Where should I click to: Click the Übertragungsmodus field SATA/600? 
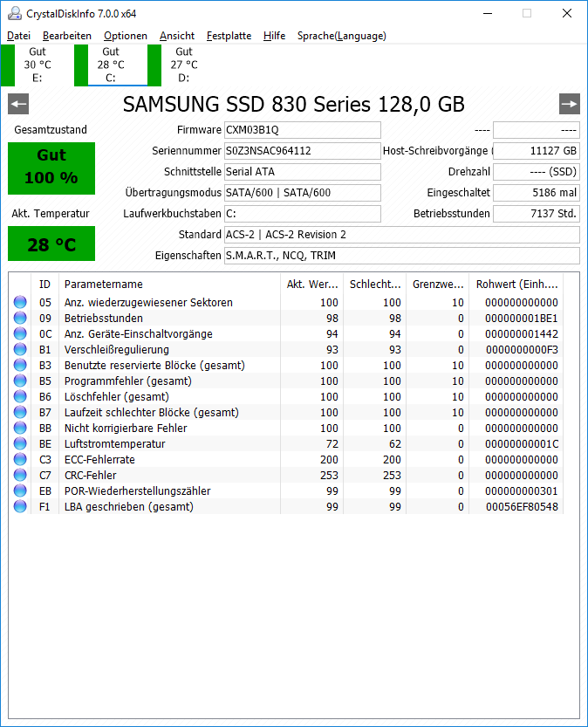(x=303, y=192)
